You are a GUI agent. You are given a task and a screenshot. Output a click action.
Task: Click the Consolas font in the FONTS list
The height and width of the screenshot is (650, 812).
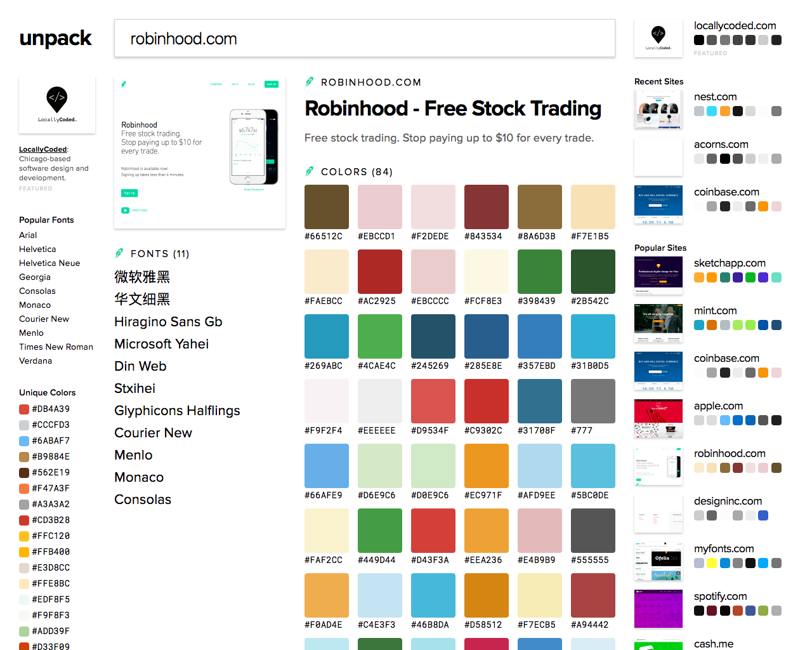[x=143, y=500]
